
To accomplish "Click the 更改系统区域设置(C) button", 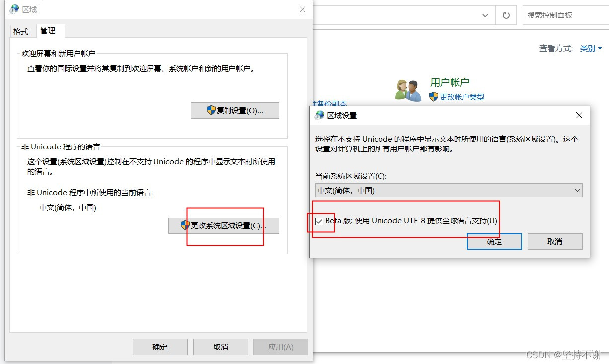I will tap(224, 225).
